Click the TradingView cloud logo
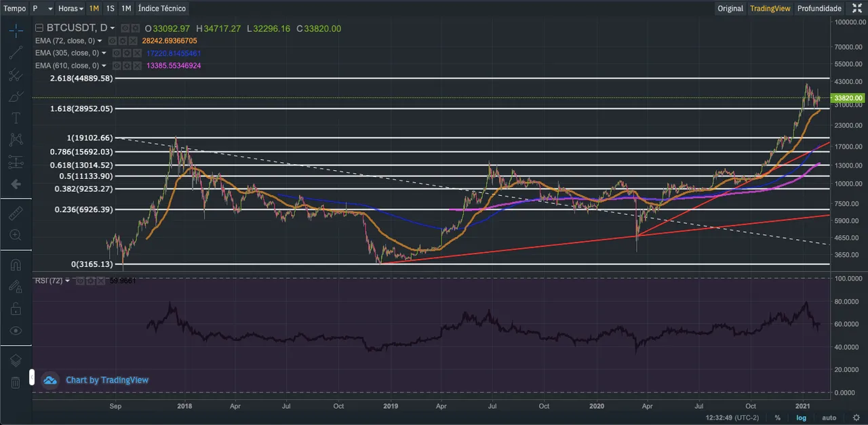868x425 pixels. pos(50,380)
